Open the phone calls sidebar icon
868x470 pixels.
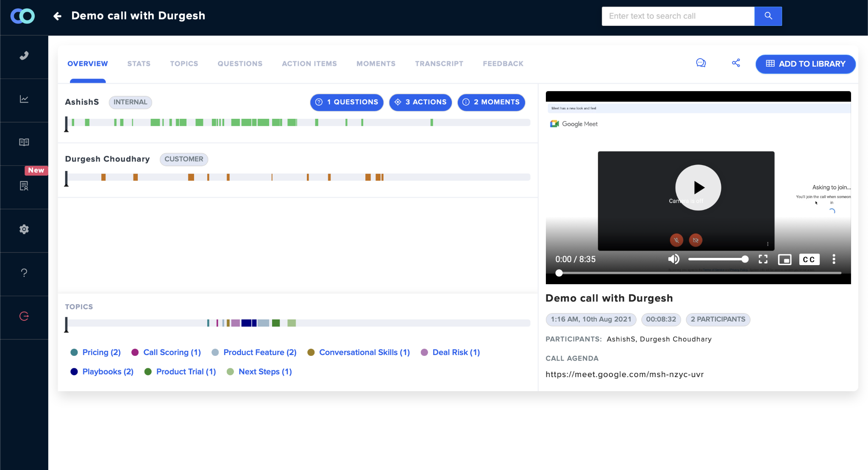(24, 56)
